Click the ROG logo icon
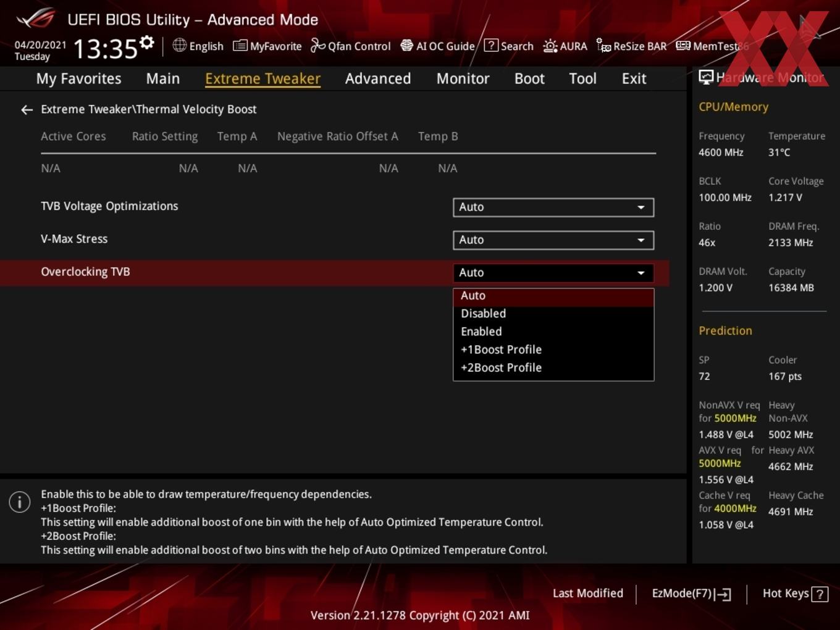 coord(36,19)
